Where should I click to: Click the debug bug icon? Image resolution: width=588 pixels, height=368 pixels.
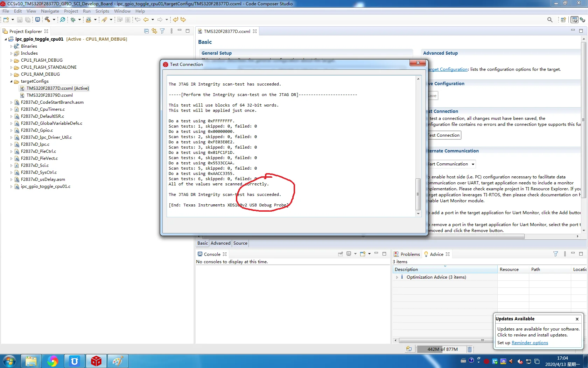73,20
